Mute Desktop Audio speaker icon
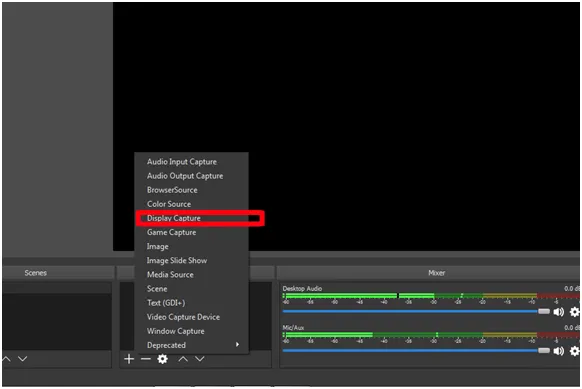This screenshot has height=389, width=582. [559, 312]
